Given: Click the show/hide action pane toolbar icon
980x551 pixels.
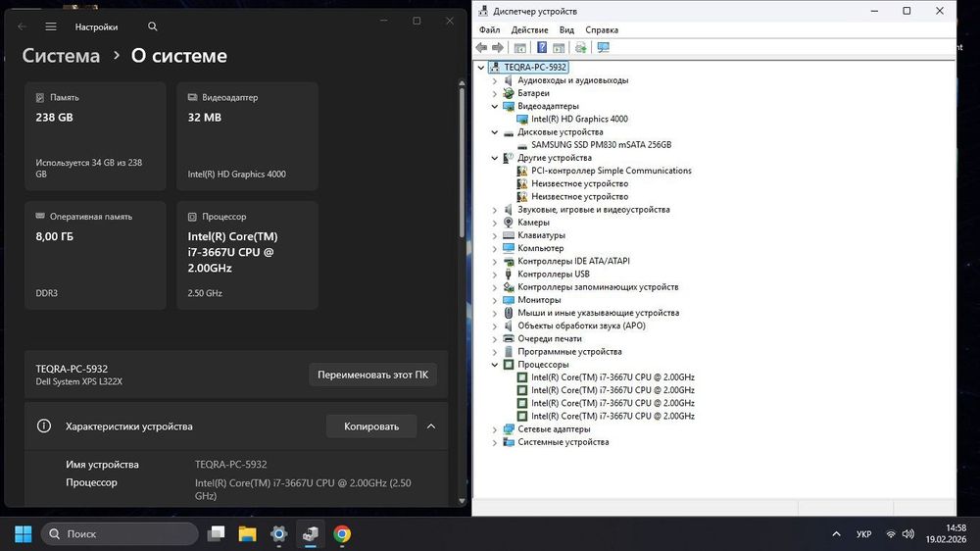Looking at the screenshot, I should coord(559,47).
